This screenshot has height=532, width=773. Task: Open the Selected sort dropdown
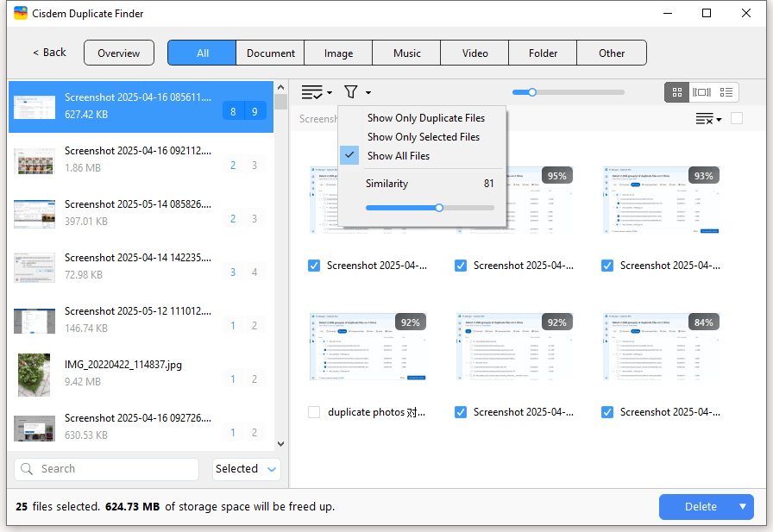click(x=247, y=469)
